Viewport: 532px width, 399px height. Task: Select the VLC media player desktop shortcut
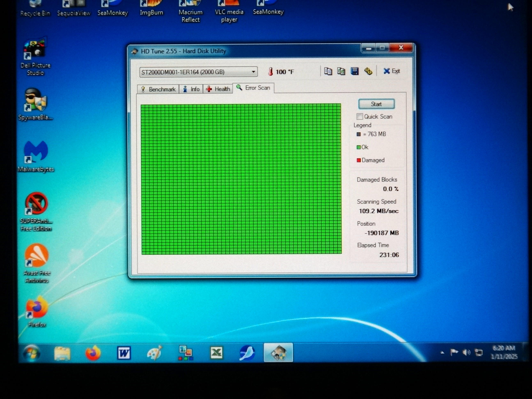[x=229, y=11]
